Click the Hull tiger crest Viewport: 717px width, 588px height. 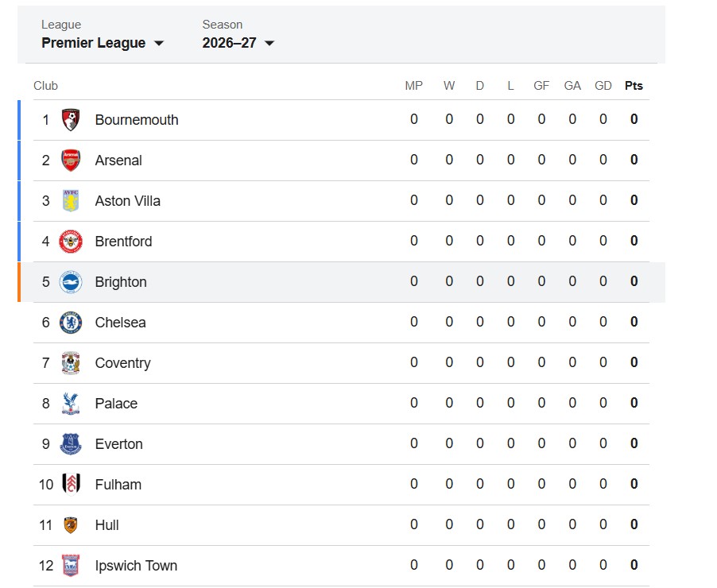(x=71, y=525)
